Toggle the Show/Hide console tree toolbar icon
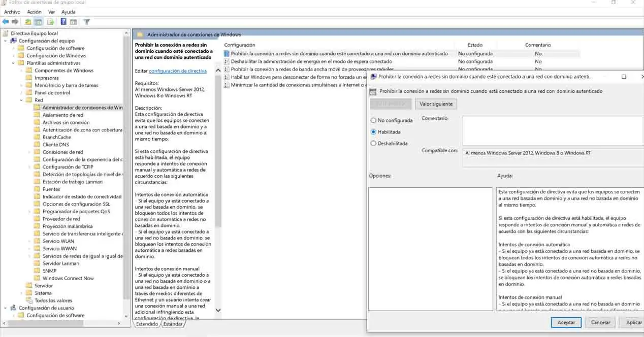The image size is (644, 337). click(x=38, y=22)
